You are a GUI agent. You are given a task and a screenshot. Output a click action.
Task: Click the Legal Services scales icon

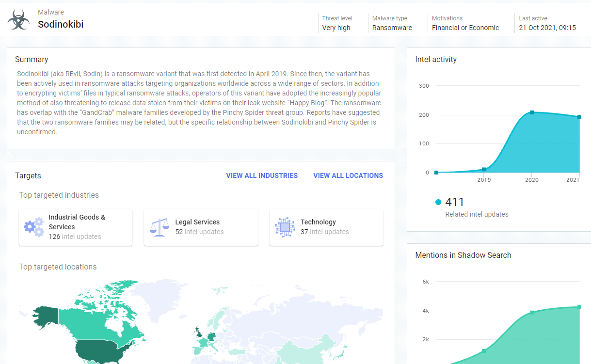[159, 227]
